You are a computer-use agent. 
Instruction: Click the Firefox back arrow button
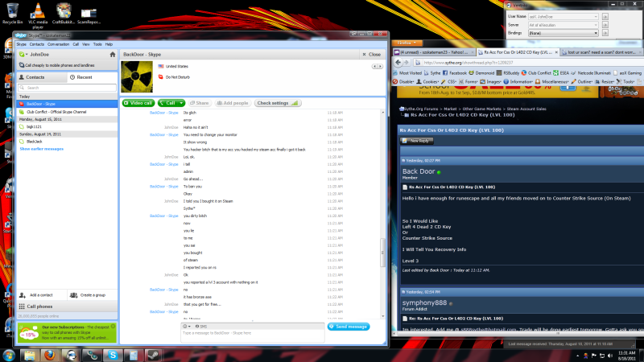point(398,63)
